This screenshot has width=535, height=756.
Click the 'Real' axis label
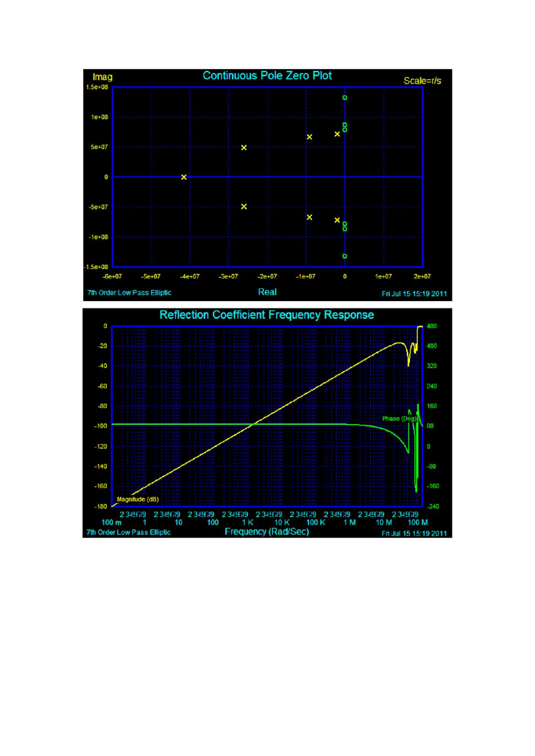267,292
